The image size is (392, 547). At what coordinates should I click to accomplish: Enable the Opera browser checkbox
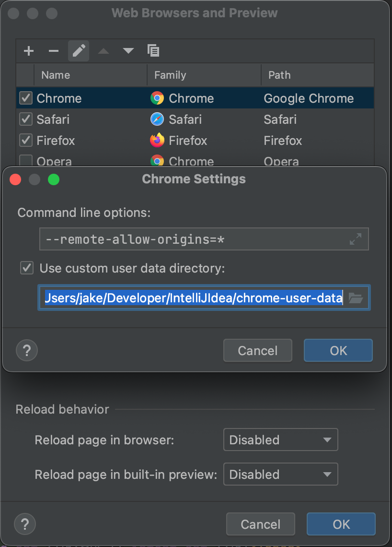[26, 160]
